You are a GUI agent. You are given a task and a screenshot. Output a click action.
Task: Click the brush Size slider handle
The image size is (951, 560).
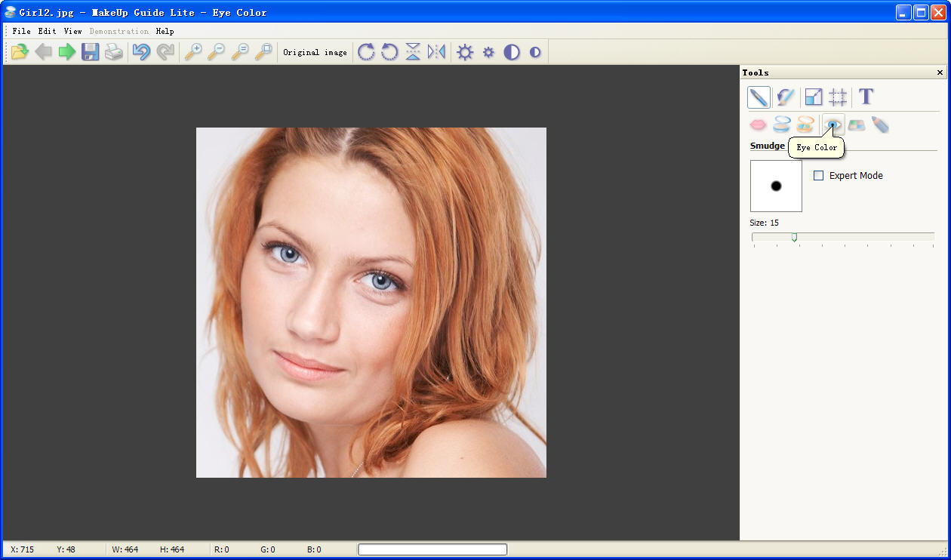[x=794, y=237]
